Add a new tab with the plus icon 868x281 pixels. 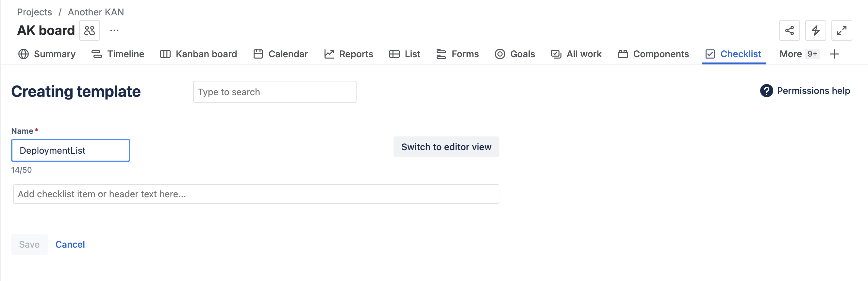coord(834,54)
